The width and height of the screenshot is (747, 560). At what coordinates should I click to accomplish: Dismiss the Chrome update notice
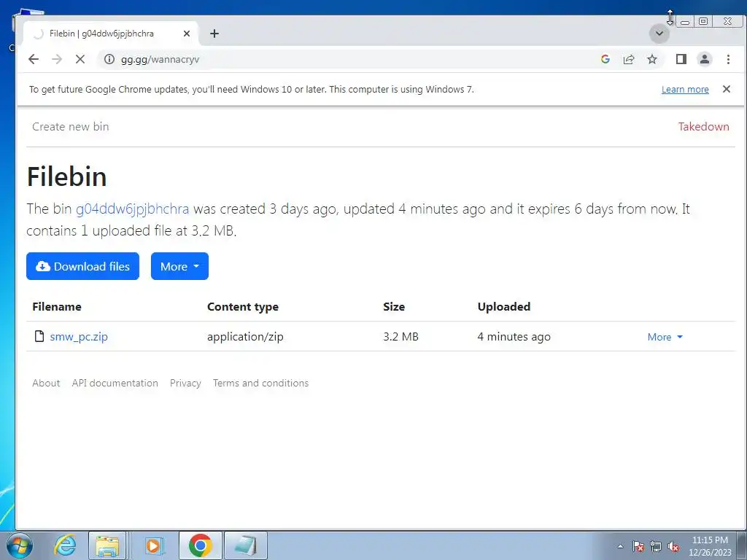click(x=727, y=89)
